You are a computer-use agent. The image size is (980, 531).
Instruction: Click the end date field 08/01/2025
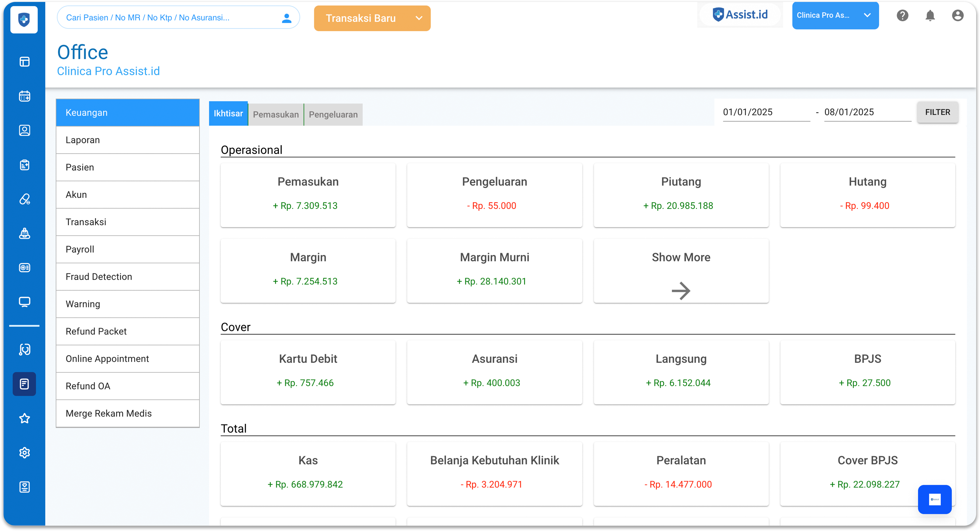867,112
